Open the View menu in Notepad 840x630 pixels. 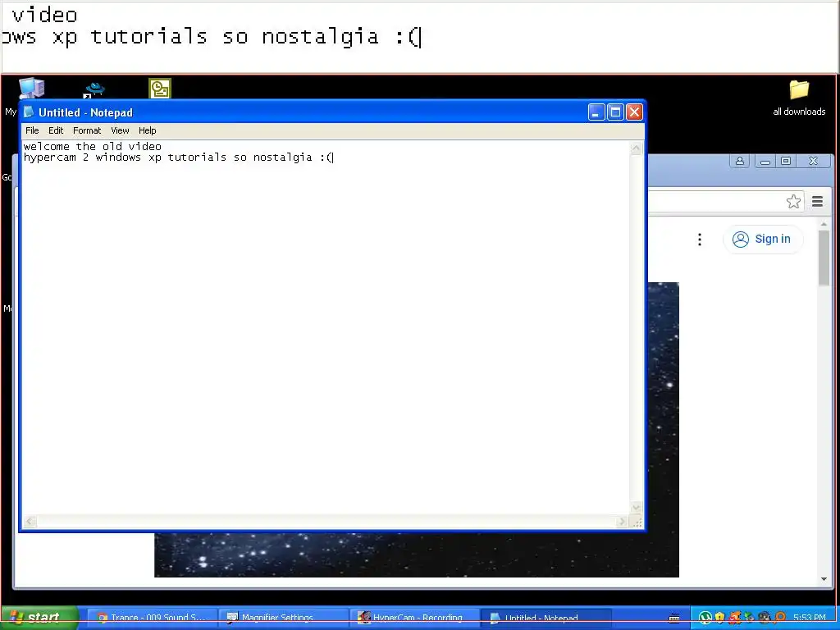coord(120,130)
